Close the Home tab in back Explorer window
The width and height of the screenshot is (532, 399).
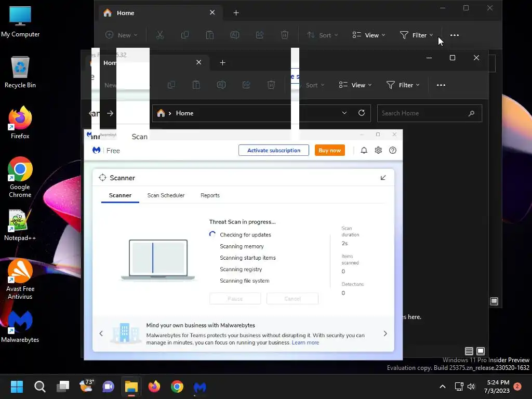[x=212, y=12]
